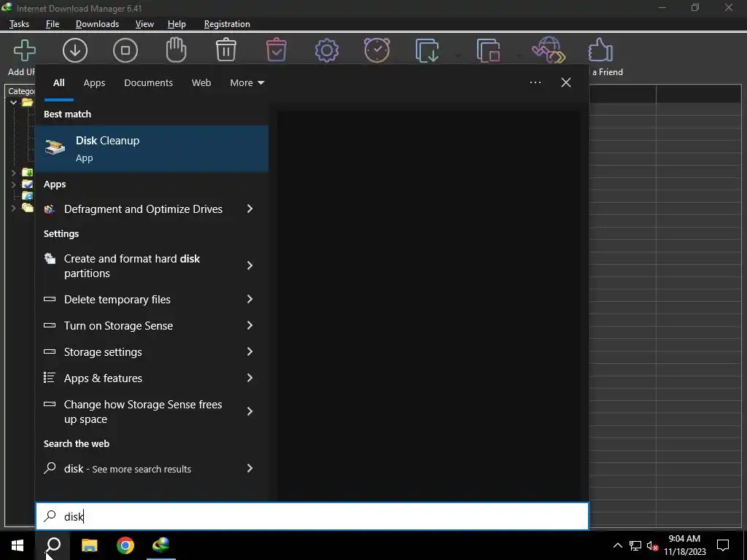
Task: Switch to the All search tab
Action: [x=58, y=83]
